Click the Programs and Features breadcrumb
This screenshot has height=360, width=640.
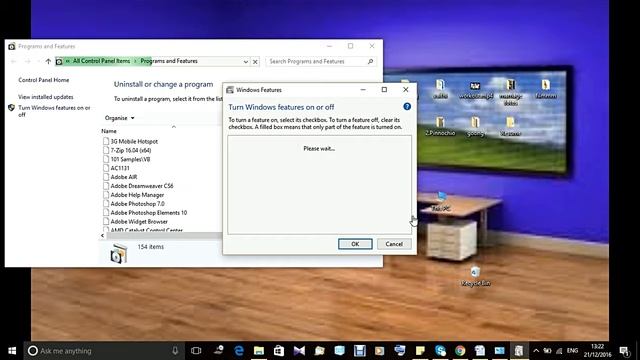(x=169, y=61)
